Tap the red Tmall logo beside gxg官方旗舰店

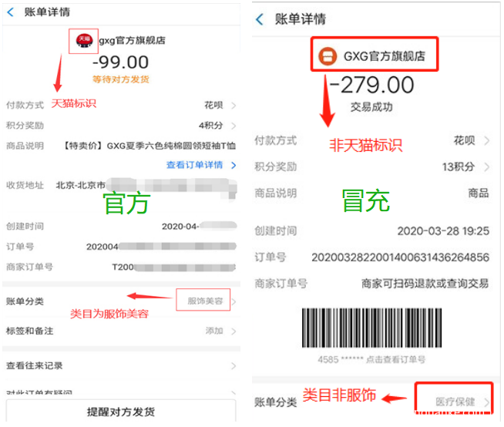pyautogui.click(x=84, y=41)
